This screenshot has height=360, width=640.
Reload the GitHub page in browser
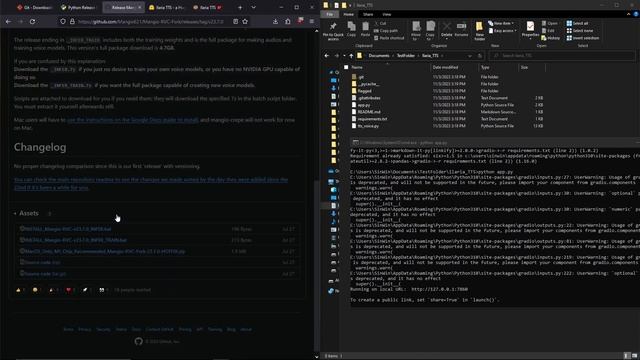32,21
